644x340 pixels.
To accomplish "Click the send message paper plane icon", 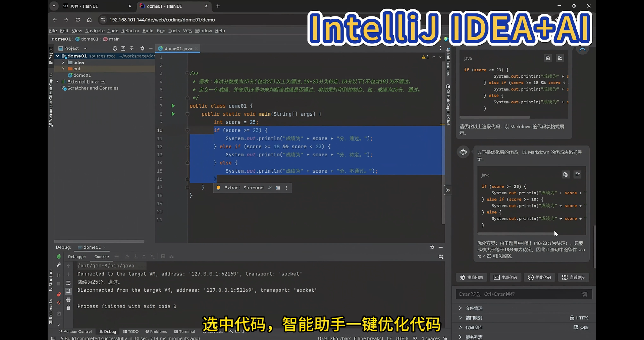I will point(584,294).
